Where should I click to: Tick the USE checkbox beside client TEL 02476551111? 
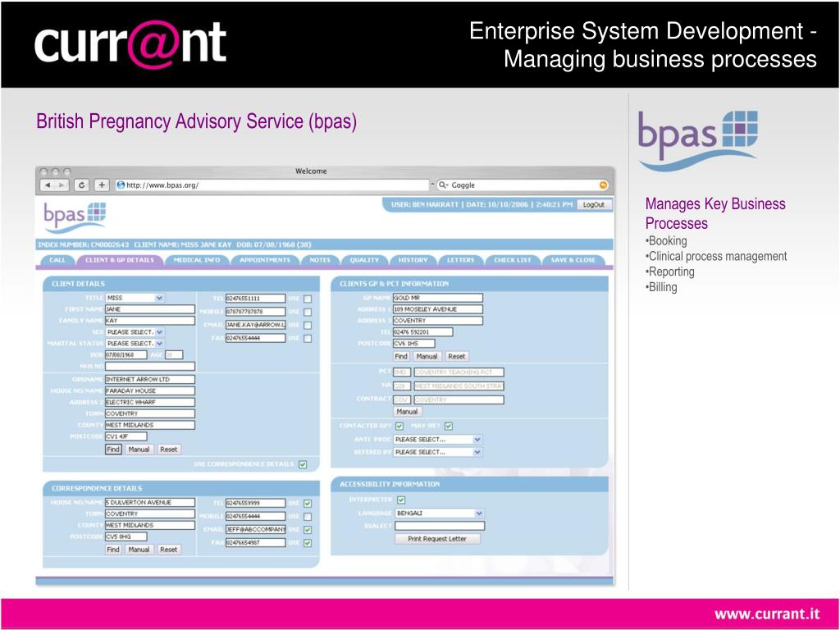(x=308, y=299)
